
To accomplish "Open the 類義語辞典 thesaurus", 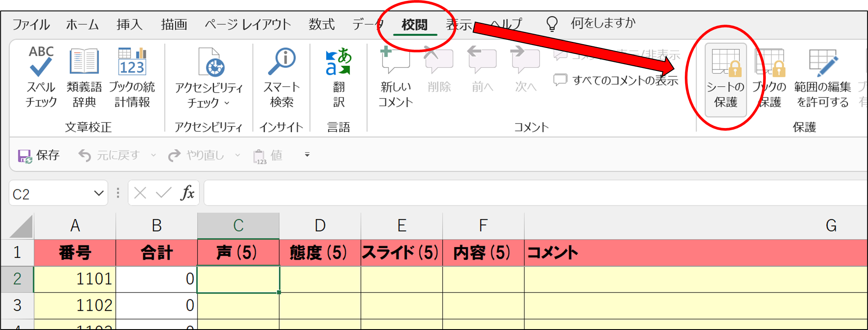I will point(84,77).
